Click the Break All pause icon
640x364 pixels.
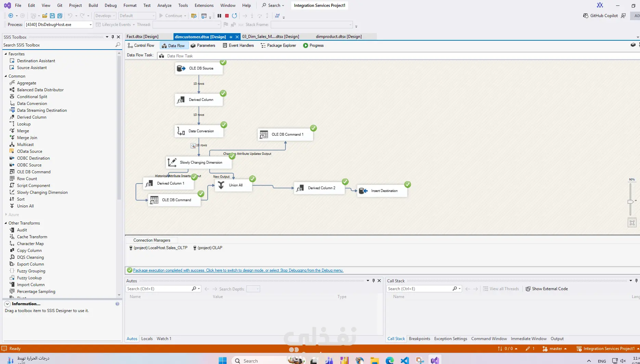pyautogui.click(x=219, y=16)
